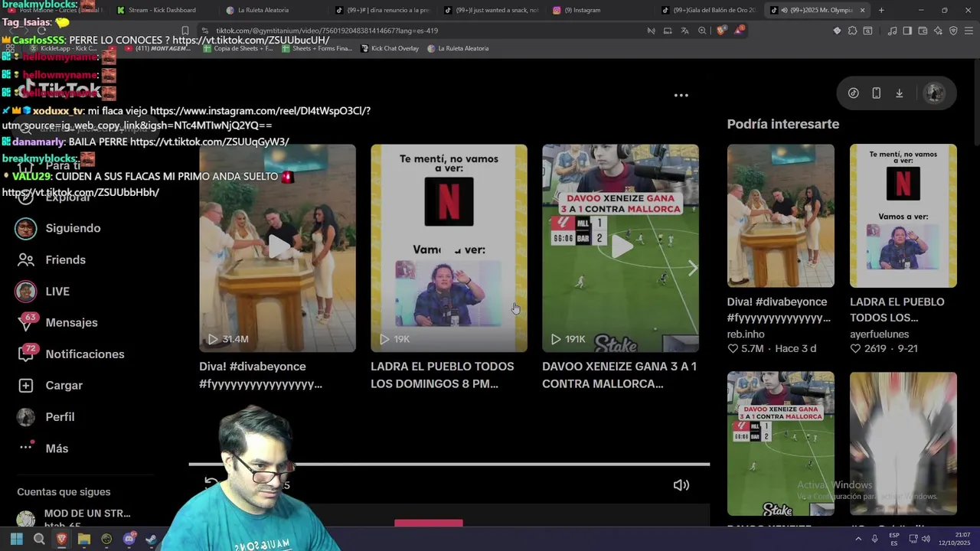Image resolution: width=980 pixels, height=551 pixels.
Task: Mute the video with speaker icon
Action: click(681, 485)
